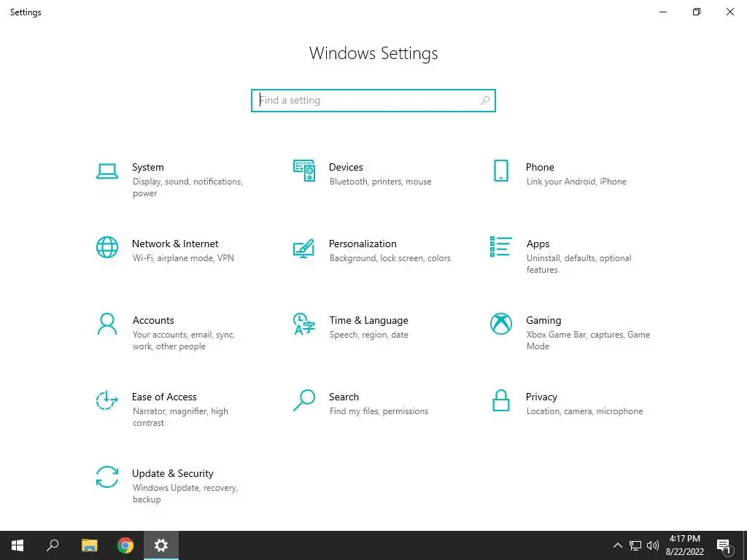Open Network & Internet title
The height and width of the screenshot is (560, 747).
[175, 244]
